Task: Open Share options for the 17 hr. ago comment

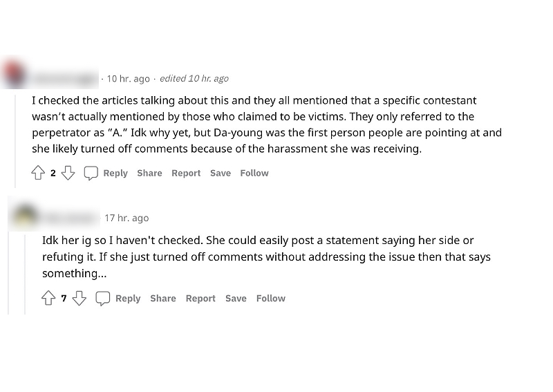Action: pos(163,298)
